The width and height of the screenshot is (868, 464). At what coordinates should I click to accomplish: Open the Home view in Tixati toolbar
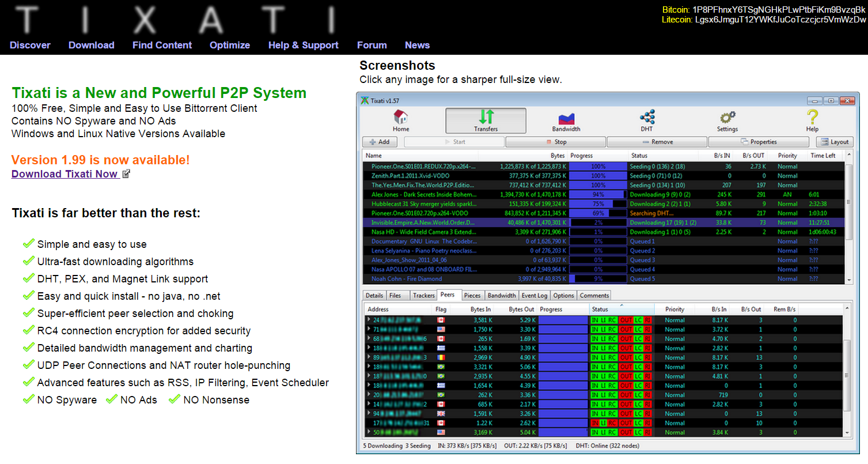tap(401, 120)
